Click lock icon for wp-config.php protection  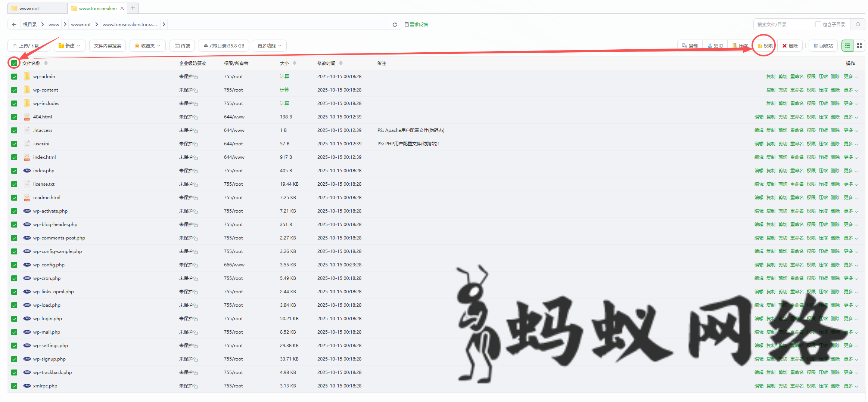click(196, 265)
